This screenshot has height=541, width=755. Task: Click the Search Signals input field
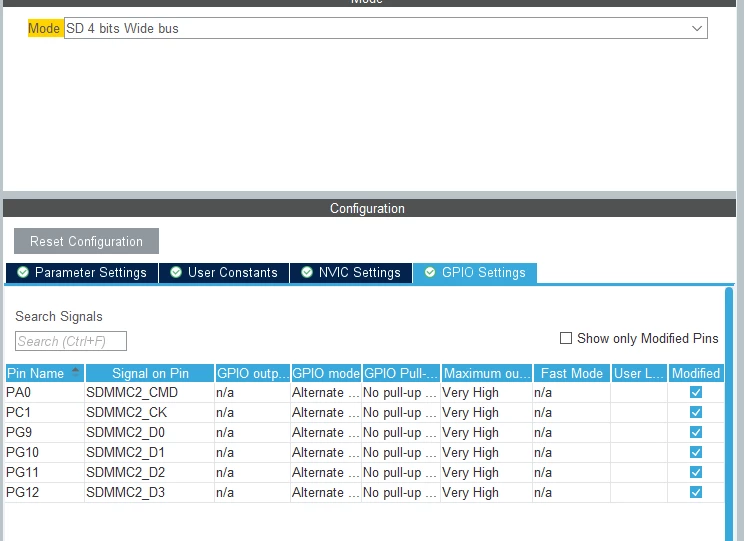point(71,341)
